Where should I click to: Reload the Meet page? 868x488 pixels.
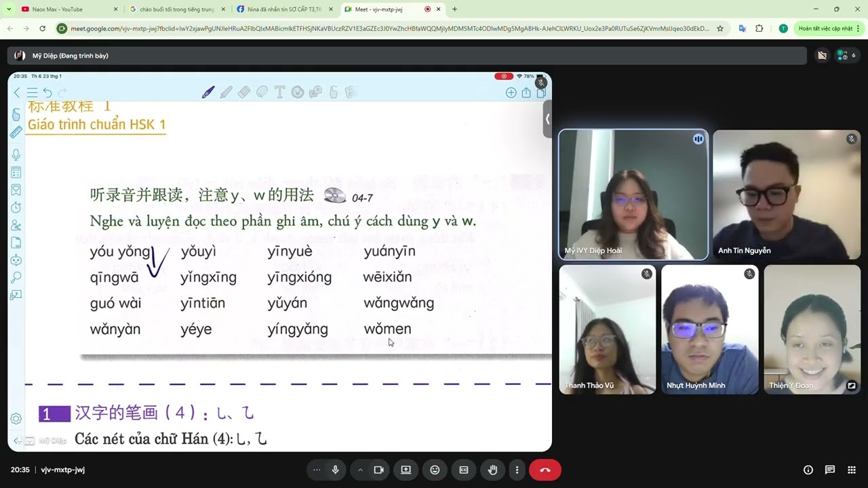[x=42, y=28]
